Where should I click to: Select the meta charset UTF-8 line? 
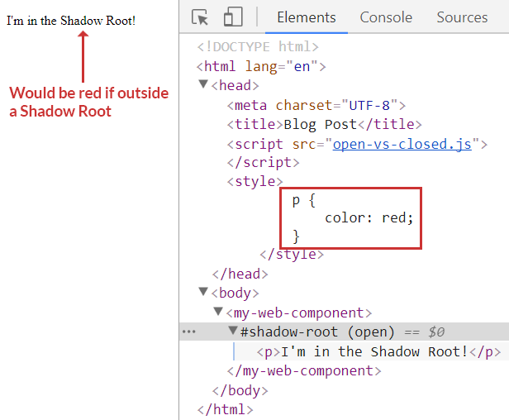point(317,105)
